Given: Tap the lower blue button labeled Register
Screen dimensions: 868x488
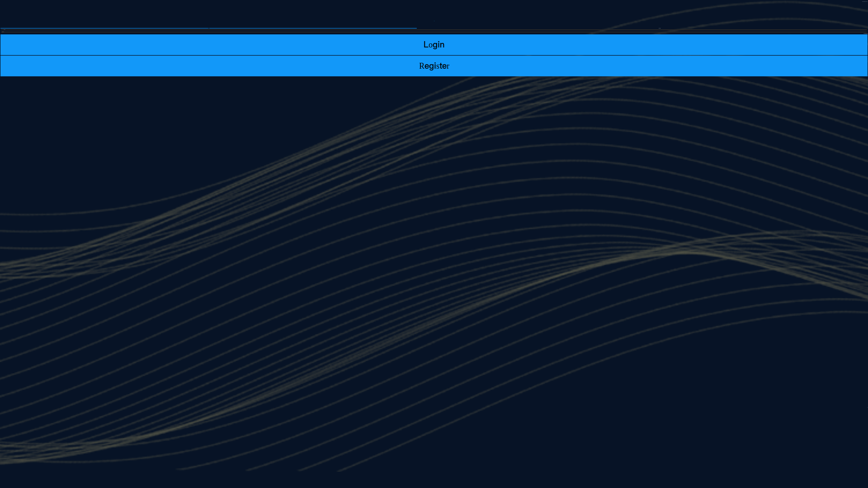Looking at the screenshot, I should coord(434,66).
